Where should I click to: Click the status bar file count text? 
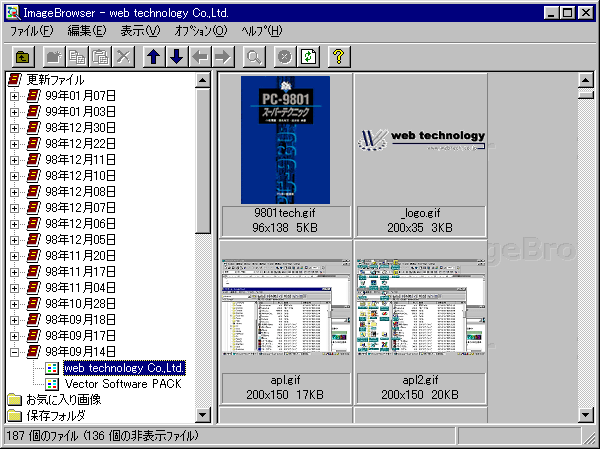point(103,436)
